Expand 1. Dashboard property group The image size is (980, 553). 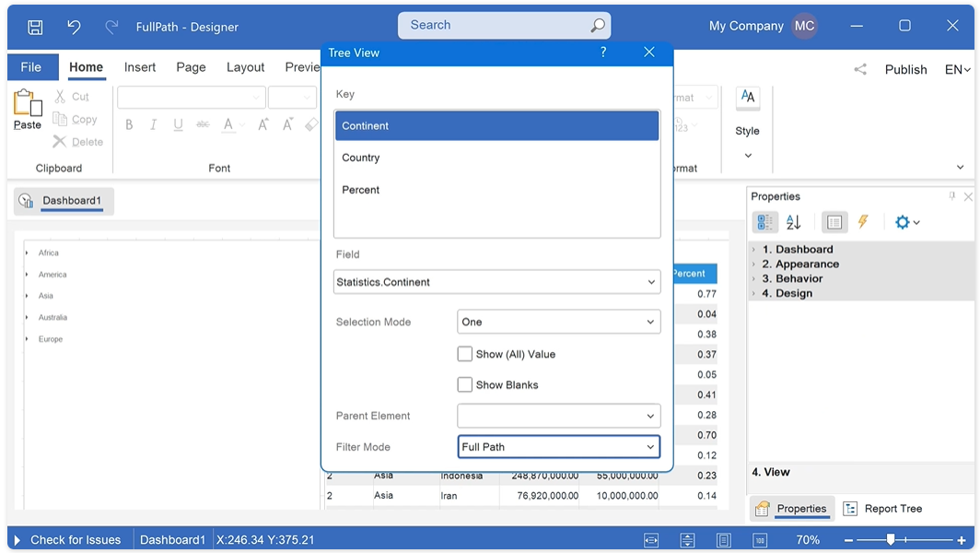[753, 249]
